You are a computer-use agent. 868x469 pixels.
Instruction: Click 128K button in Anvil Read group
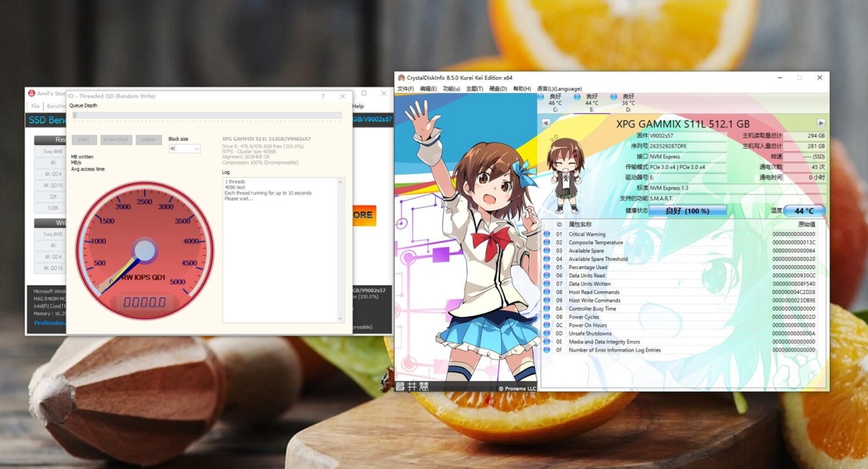50,208
